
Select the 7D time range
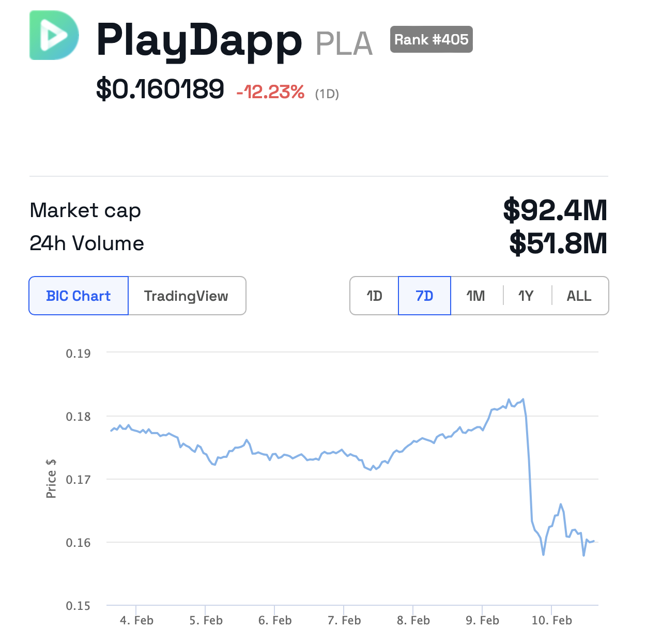pos(424,296)
